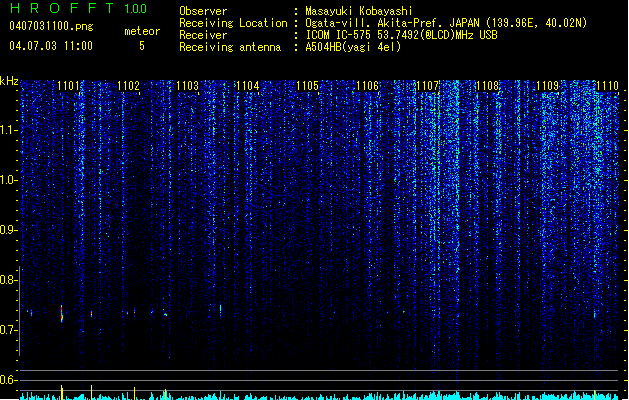Click the 1110 time marker
This screenshot has height=400, width=629.
(607, 86)
